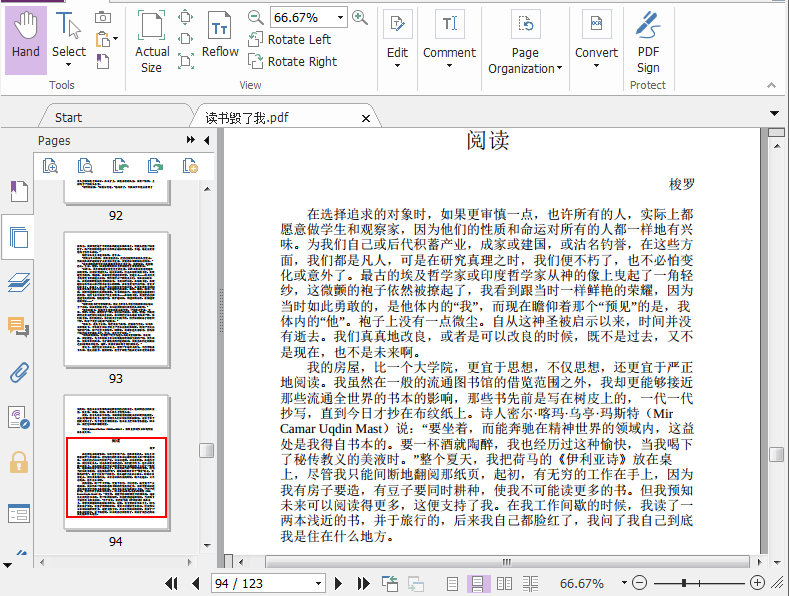Open the Comments side panel
789x596 pixels.
[19, 327]
